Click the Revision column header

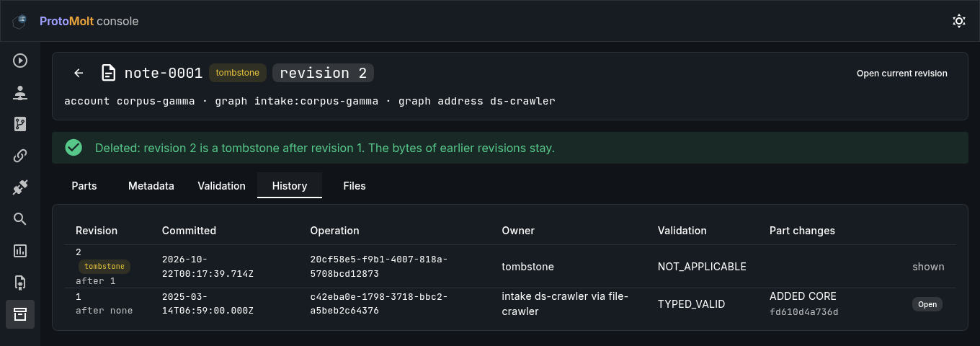97,231
